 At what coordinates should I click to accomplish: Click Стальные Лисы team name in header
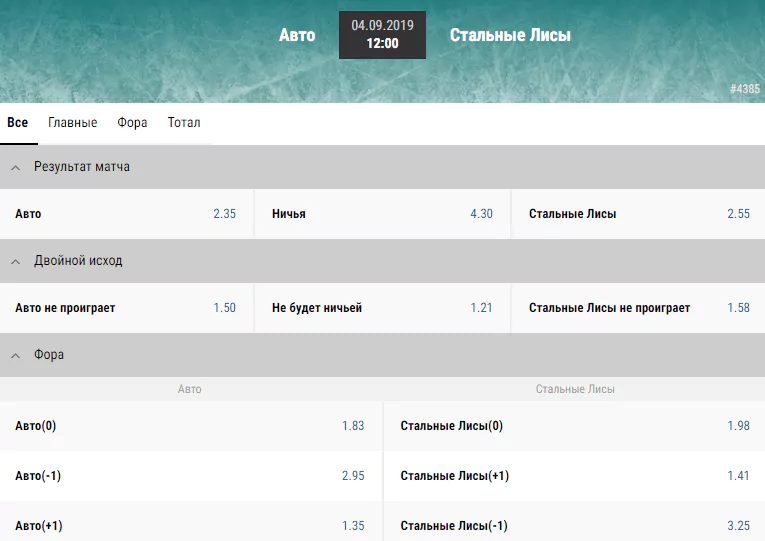point(510,35)
